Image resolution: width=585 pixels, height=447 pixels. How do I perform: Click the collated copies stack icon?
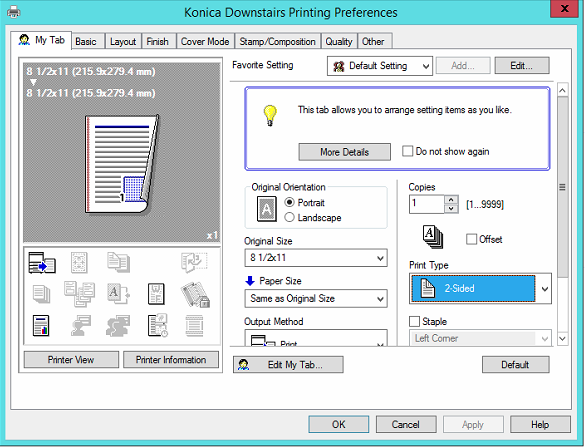tap(433, 237)
